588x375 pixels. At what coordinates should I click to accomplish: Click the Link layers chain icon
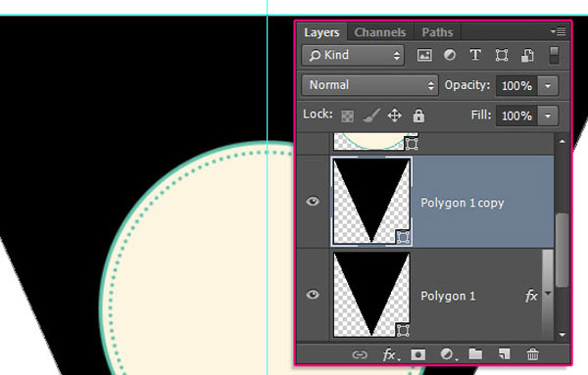(x=360, y=354)
